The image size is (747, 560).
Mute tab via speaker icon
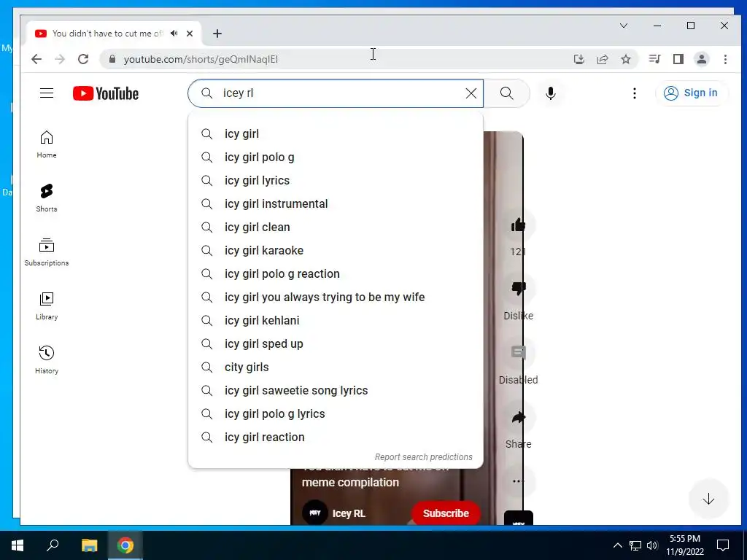click(x=174, y=34)
